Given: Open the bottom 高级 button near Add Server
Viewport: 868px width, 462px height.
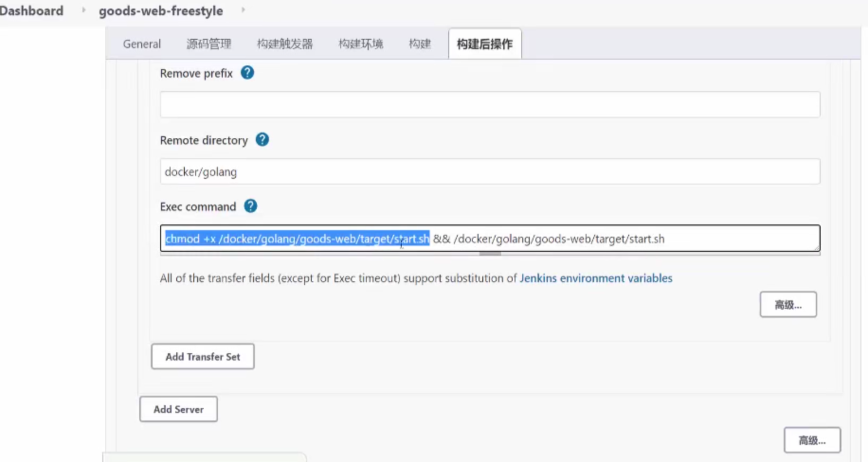Looking at the screenshot, I should click(x=812, y=440).
